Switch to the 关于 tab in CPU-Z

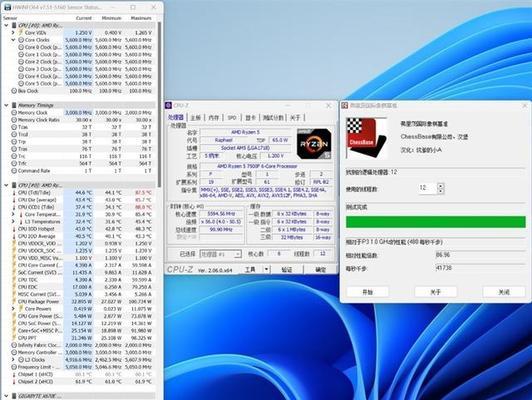click(x=295, y=118)
